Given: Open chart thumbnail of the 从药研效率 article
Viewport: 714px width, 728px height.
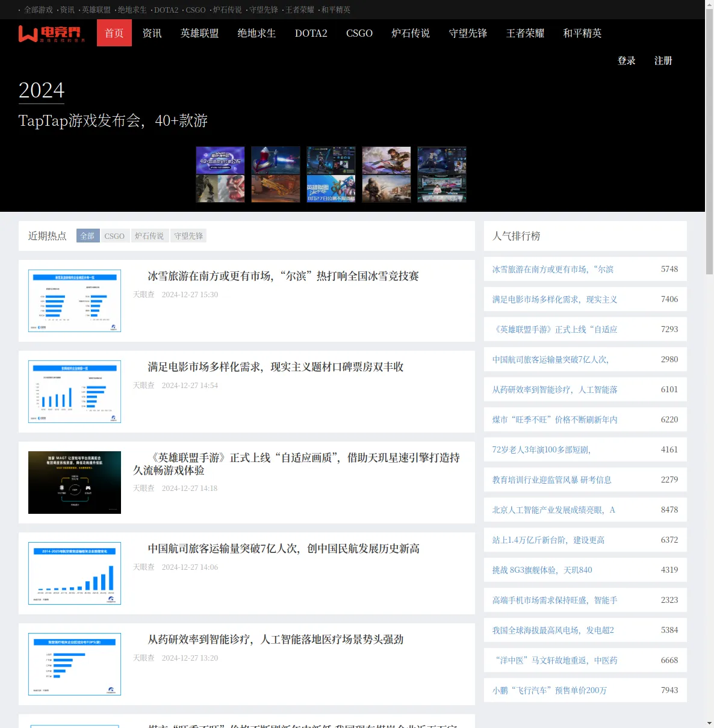Looking at the screenshot, I should 75,664.
